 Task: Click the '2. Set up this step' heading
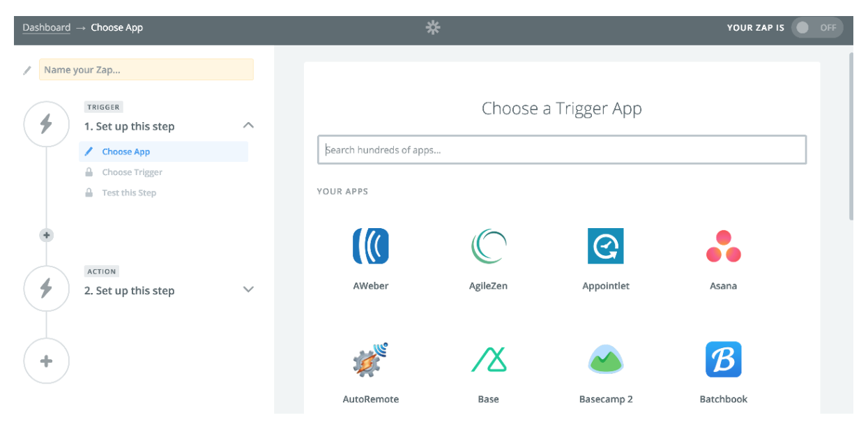130,290
